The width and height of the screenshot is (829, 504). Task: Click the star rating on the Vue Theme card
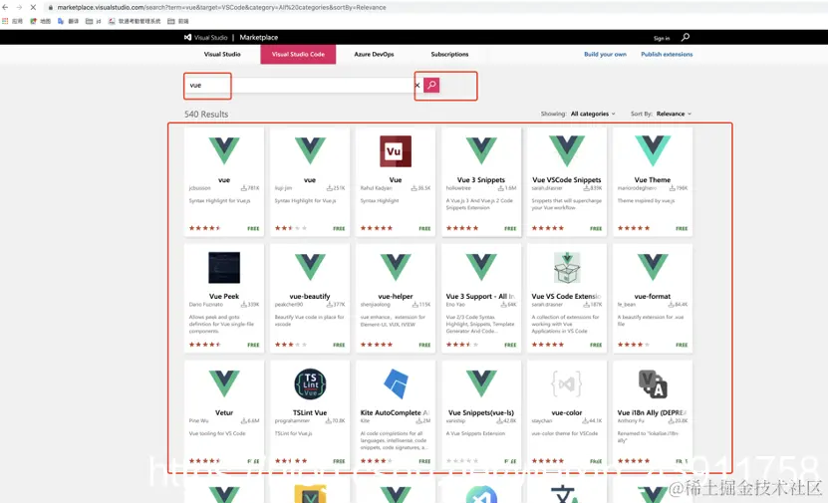coord(634,228)
